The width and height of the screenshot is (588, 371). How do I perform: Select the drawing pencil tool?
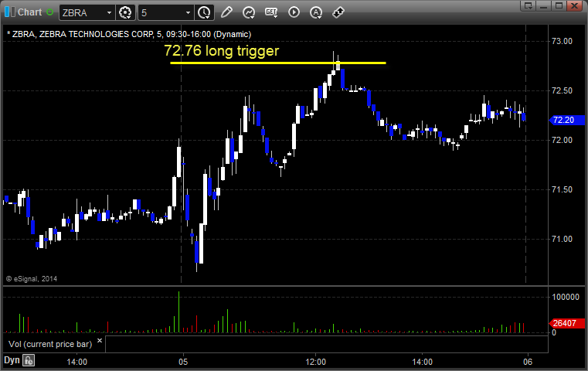pyautogui.click(x=226, y=12)
